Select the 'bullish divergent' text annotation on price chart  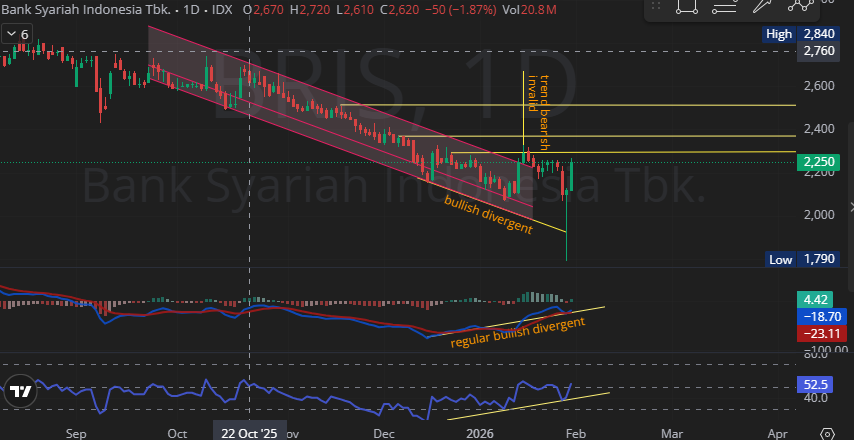(x=488, y=214)
